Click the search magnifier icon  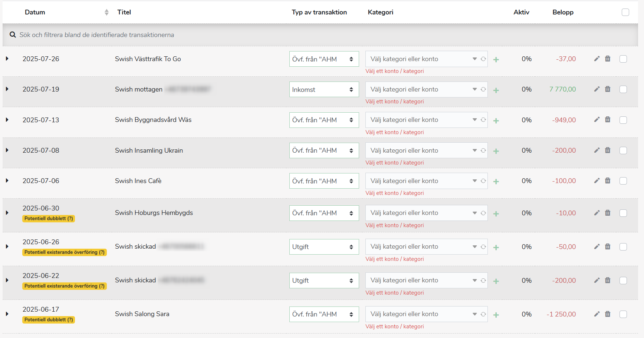click(x=13, y=34)
